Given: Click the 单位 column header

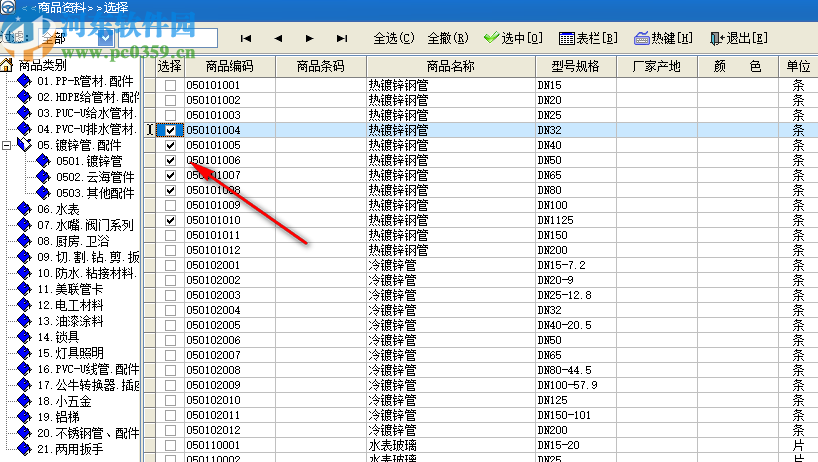Looking at the screenshot, I should (798, 66).
